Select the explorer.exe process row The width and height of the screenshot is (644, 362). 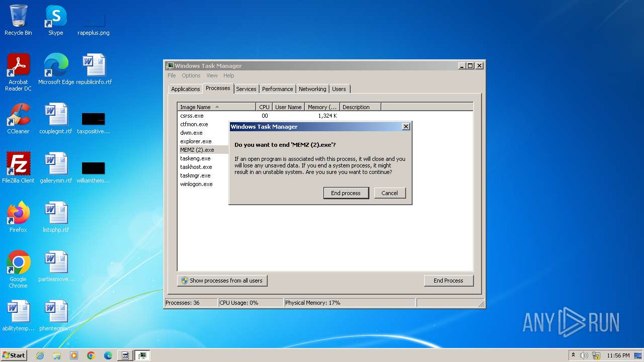click(203, 141)
